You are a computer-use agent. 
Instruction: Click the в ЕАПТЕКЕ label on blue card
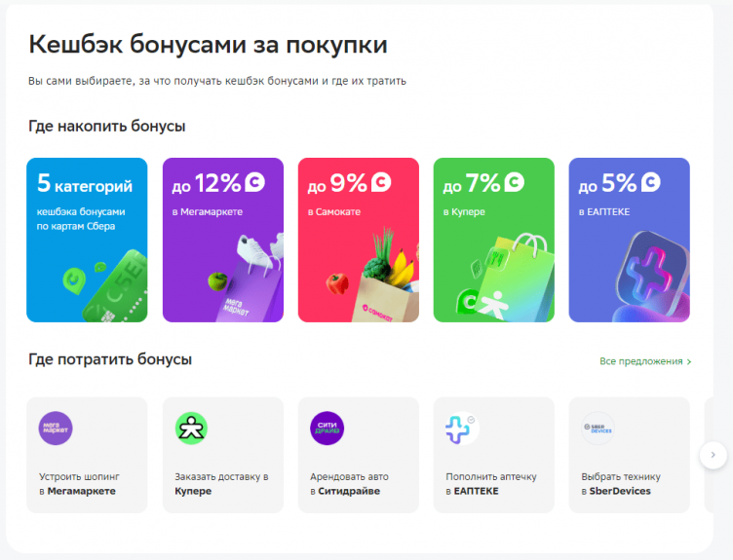604,211
